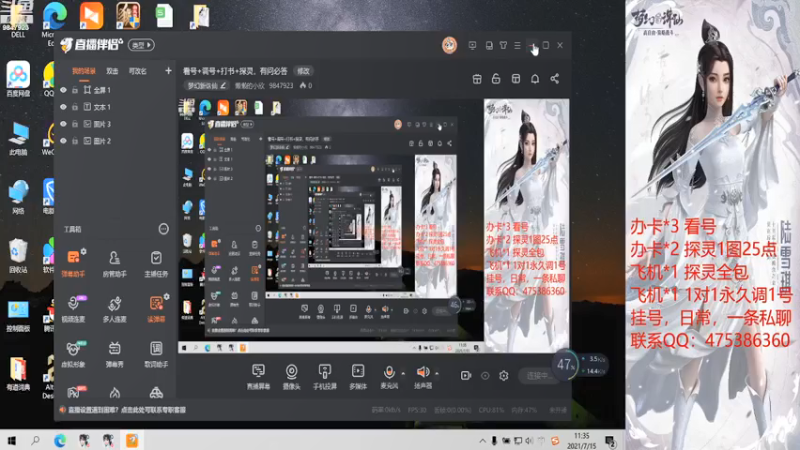This screenshot has height=450, width=800.
Task: Start 多人连麦 from the toolbox
Action: pyautogui.click(x=114, y=308)
